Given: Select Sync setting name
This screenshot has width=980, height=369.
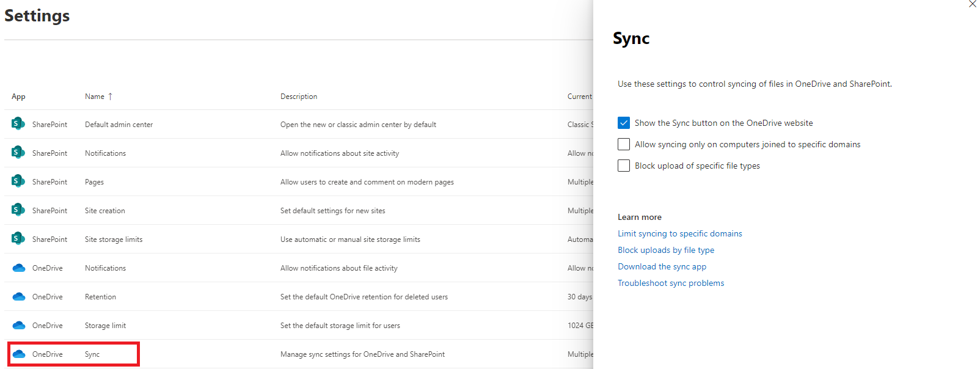Looking at the screenshot, I should pyautogui.click(x=92, y=354).
